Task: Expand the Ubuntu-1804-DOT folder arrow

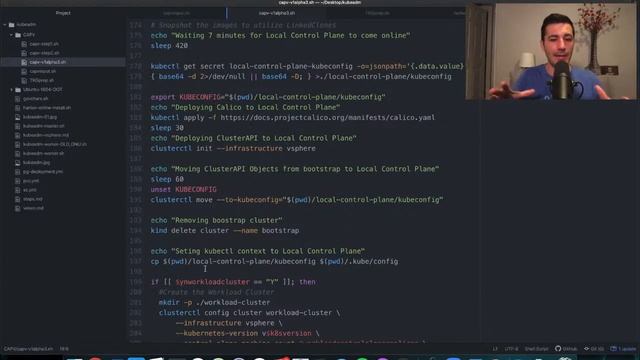Action: pyautogui.click(x=11, y=89)
